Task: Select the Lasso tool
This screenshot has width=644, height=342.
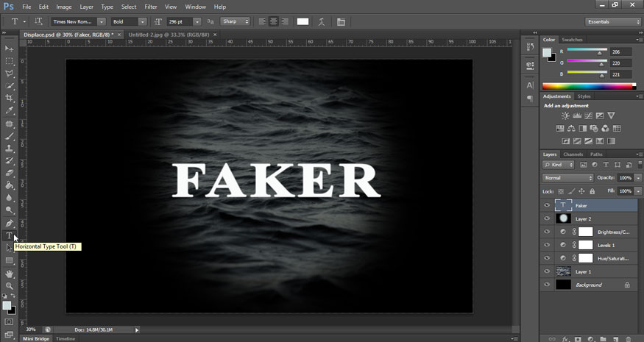Action: click(x=9, y=74)
